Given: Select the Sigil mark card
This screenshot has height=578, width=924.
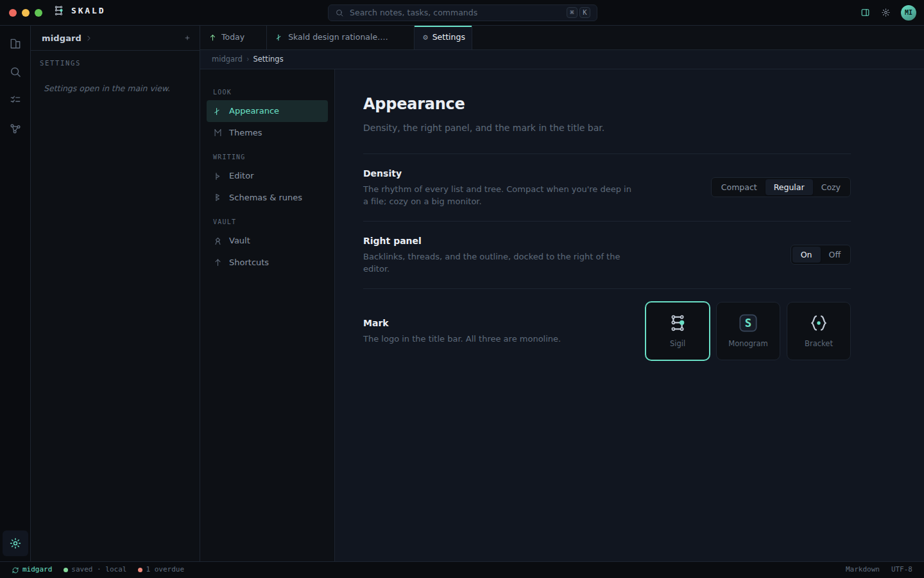Looking at the screenshot, I should (678, 331).
